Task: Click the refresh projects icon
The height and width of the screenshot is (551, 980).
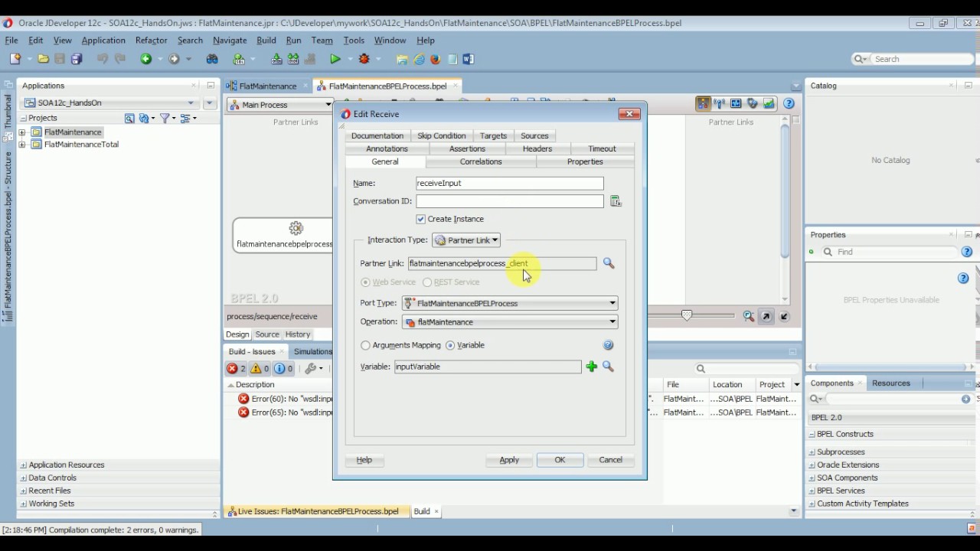Action: tap(144, 118)
